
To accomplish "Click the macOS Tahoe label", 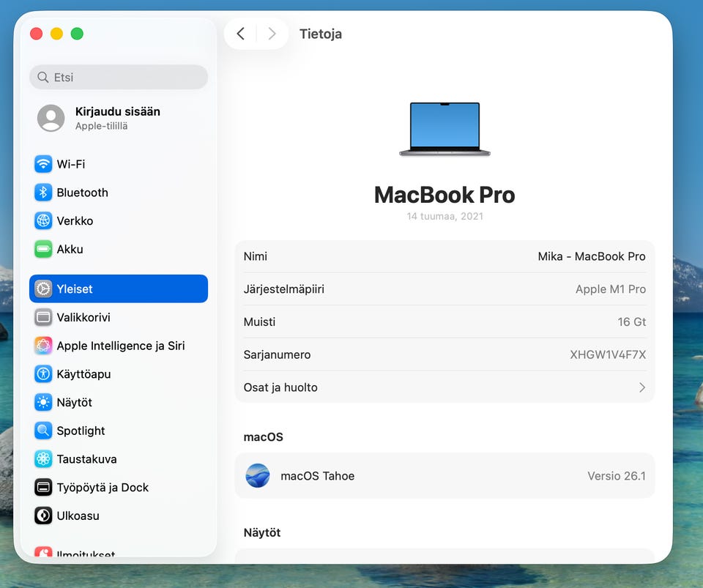I will 317,476.
